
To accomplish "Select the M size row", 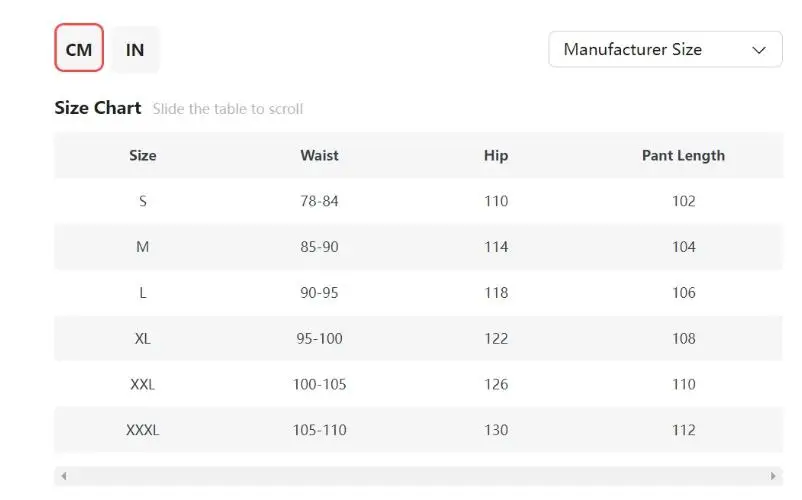I will 143,247.
